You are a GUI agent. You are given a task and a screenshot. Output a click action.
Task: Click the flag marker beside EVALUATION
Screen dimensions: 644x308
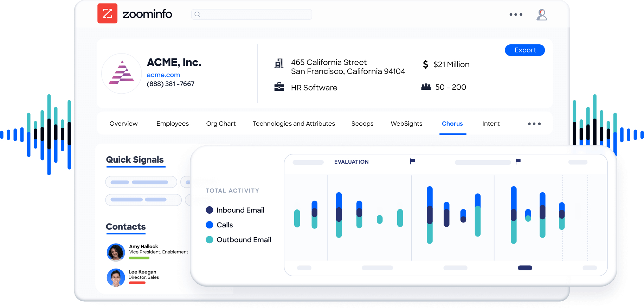pos(412,161)
